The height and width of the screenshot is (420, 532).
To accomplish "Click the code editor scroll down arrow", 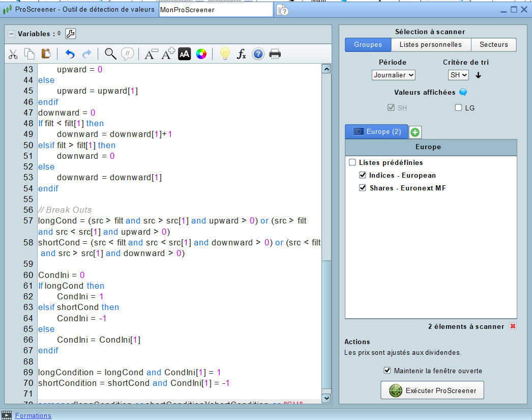I will click(x=326, y=398).
